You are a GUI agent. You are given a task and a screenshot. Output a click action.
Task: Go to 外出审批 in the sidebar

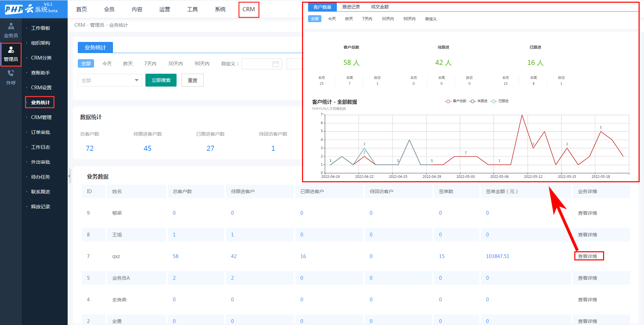41,162
